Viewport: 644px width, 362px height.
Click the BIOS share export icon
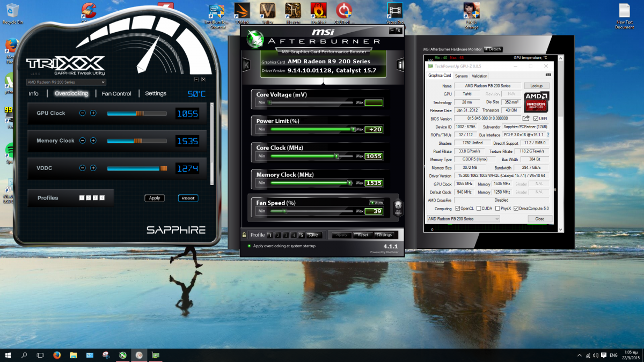click(x=526, y=119)
